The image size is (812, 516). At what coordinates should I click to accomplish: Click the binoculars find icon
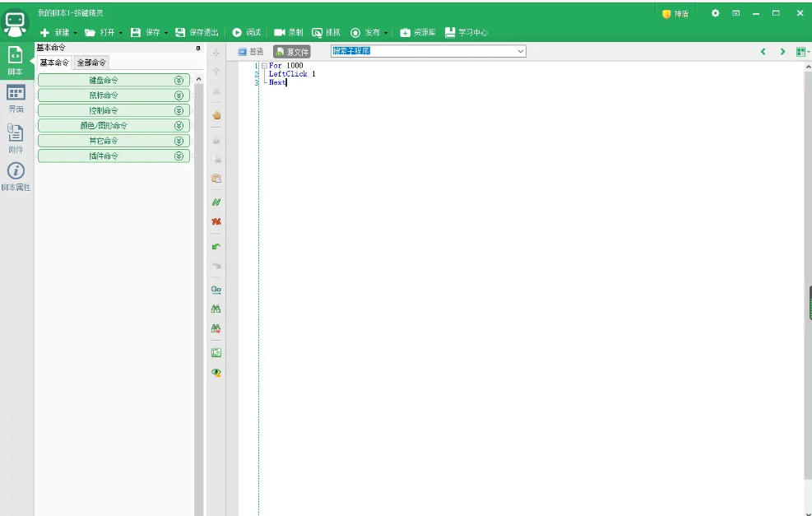[216, 309]
